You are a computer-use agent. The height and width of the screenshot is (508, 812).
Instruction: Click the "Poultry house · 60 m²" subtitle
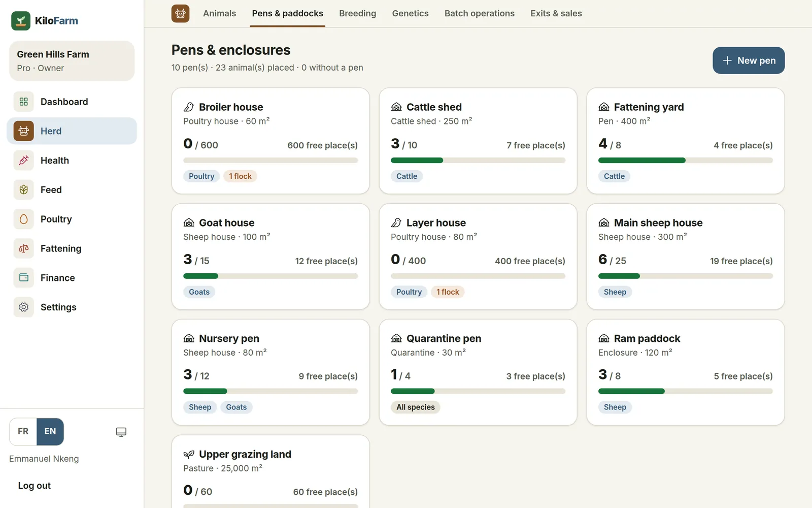[226, 121]
